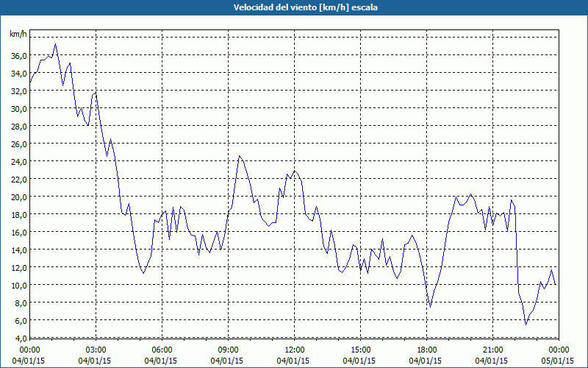Click the '12:00' time axis label
The width and height of the screenshot is (588, 368).
coord(295,350)
